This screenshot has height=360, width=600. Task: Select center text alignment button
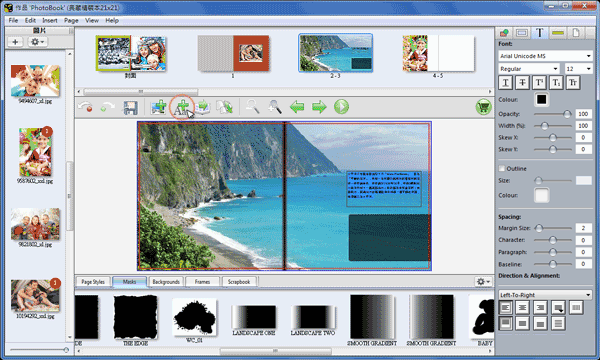[x=522, y=307]
